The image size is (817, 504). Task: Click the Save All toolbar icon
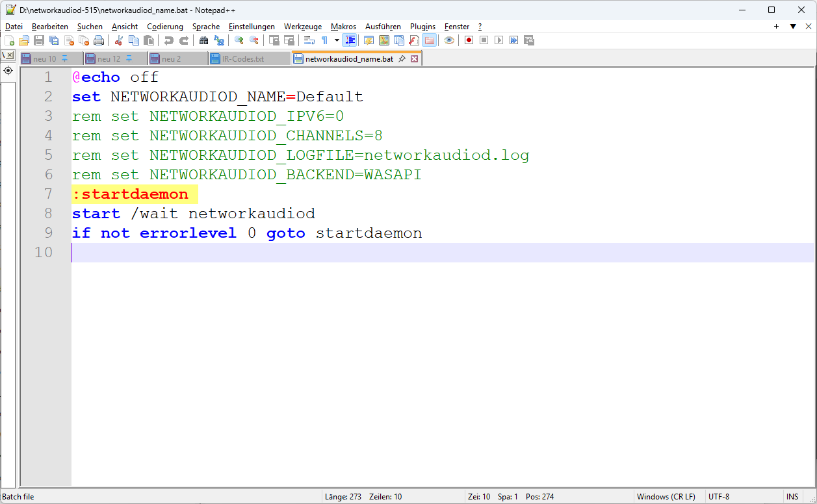click(x=54, y=40)
